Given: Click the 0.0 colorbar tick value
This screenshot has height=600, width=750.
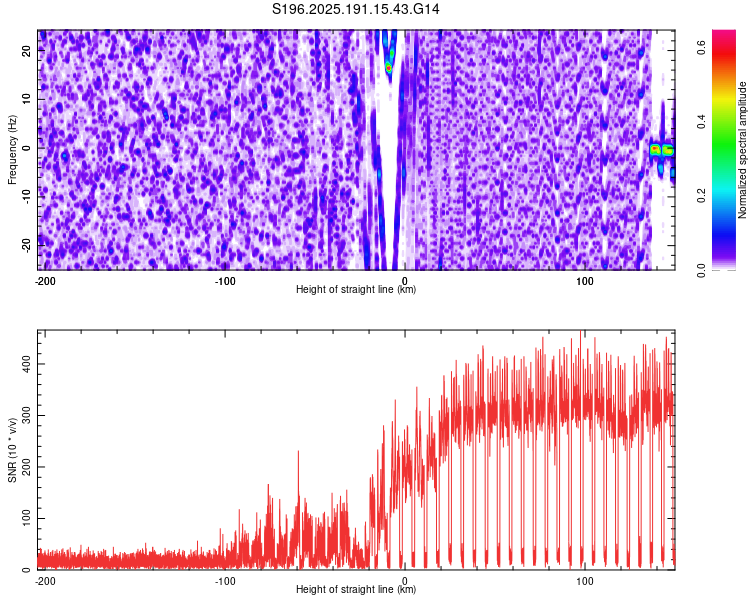Looking at the screenshot, I should tap(701, 270).
